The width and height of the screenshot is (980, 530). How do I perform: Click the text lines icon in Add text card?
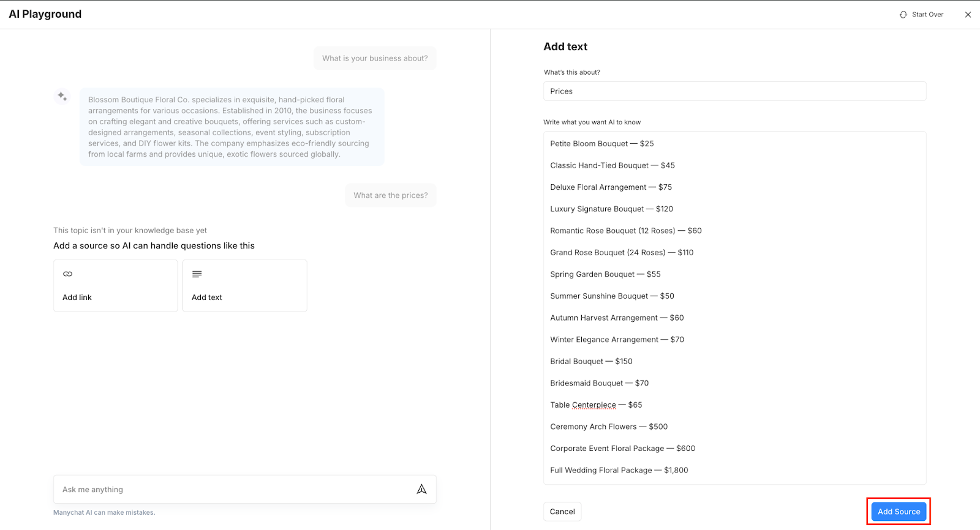coord(197,274)
